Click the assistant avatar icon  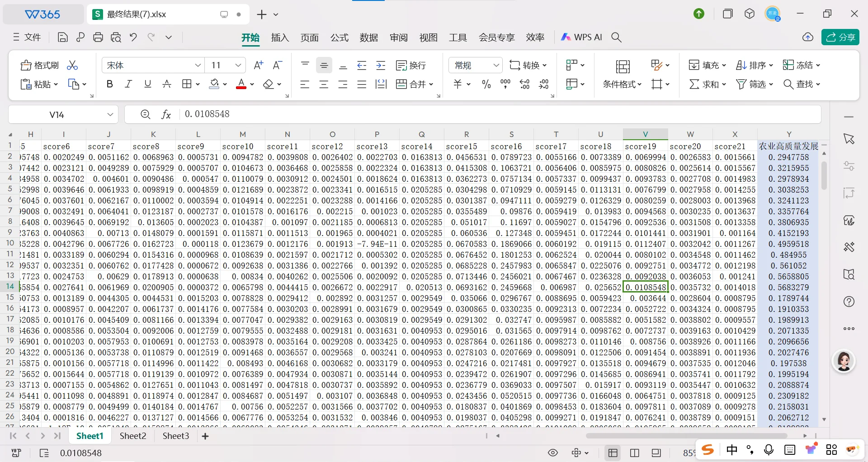pyautogui.click(x=844, y=361)
